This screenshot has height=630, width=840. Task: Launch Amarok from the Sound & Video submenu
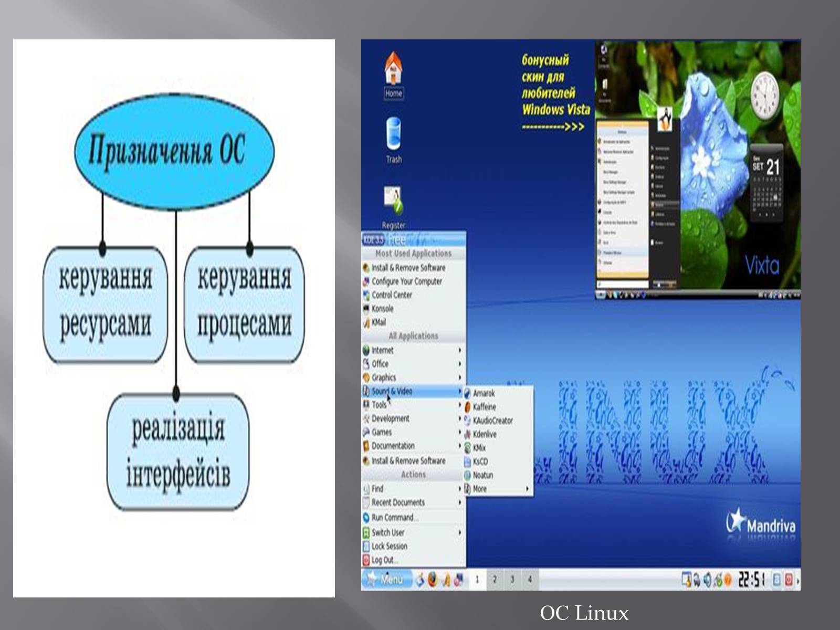[483, 393]
